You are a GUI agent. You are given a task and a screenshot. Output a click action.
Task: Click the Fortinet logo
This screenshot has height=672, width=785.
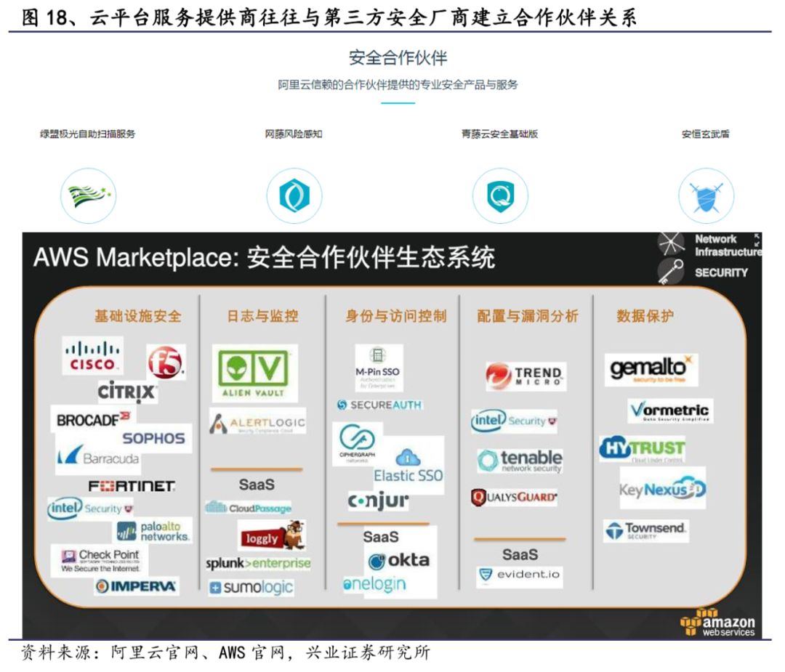point(132,486)
